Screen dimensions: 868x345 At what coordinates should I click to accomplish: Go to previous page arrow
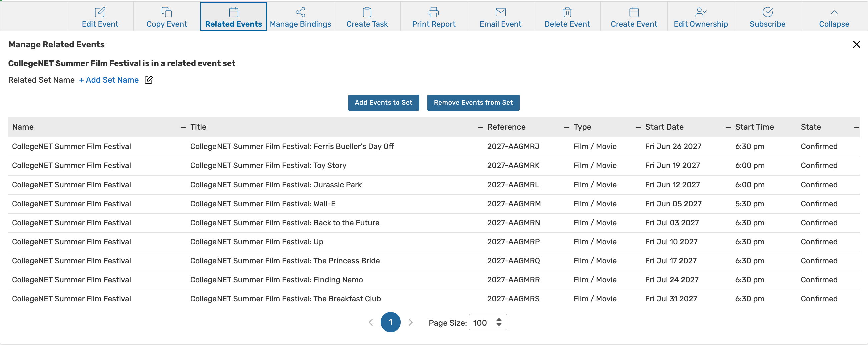pos(371,322)
